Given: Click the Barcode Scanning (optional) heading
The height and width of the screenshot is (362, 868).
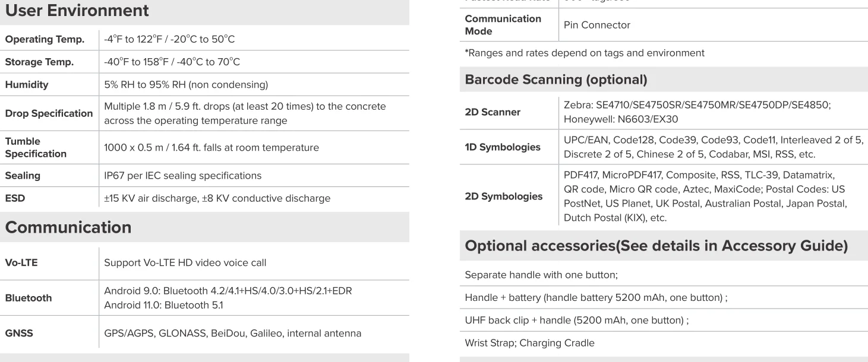Looking at the screenshot, I should (x=555, y=80).
